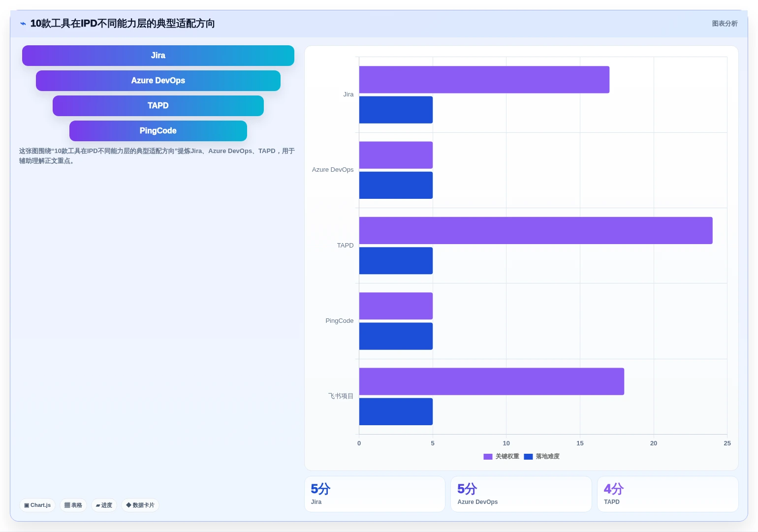Click TAPD's long purple bar
This screenshot has width=758, height=532.
[x=536, y=230]
